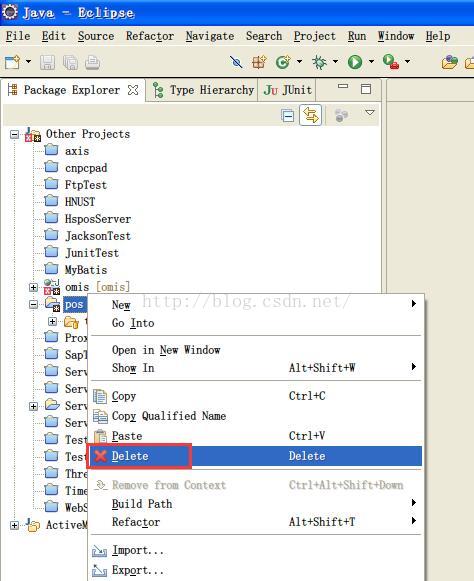The image size is (474, 581).
Task: Select the HsposServer project
Action: click(98, 219)
